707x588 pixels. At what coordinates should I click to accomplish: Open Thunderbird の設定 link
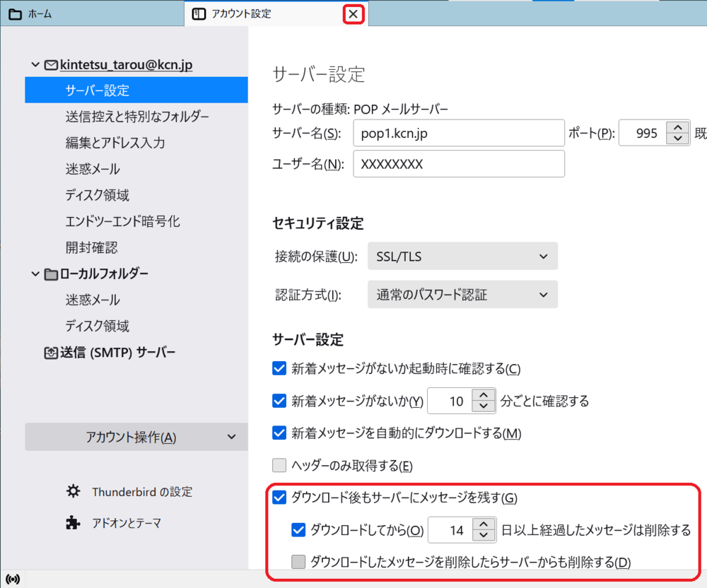click(x=143, y=492)
